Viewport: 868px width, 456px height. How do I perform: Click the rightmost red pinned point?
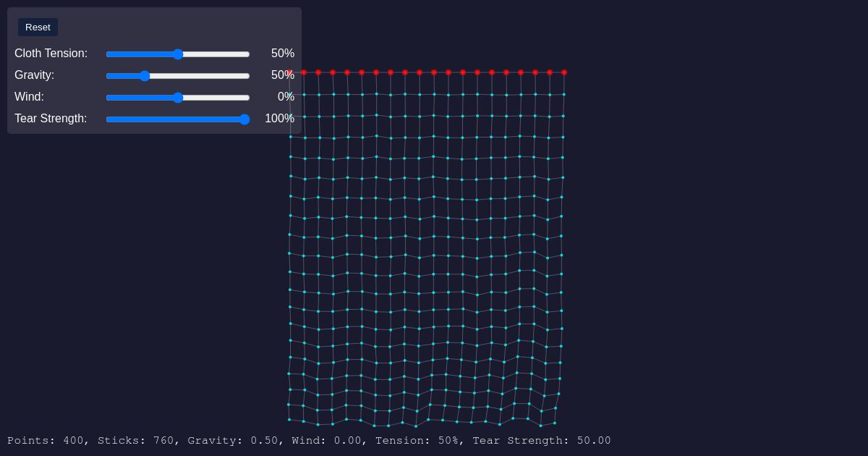pyautogui.click(x=564, y=72)
